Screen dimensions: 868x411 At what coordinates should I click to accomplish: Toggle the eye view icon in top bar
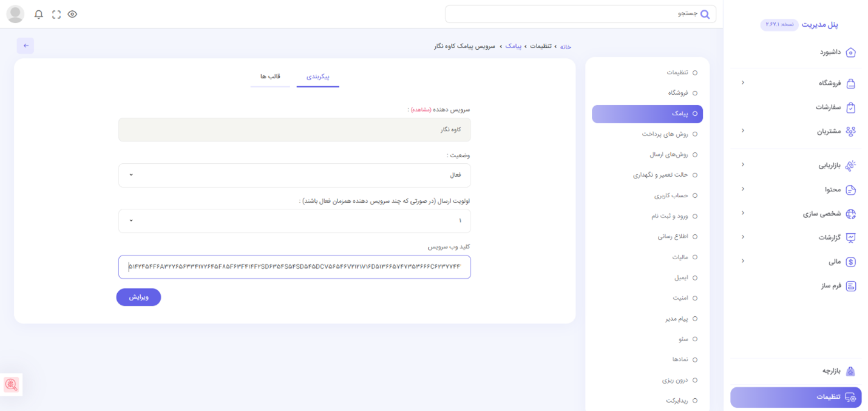pyautogui.click(x=73, y=14)
